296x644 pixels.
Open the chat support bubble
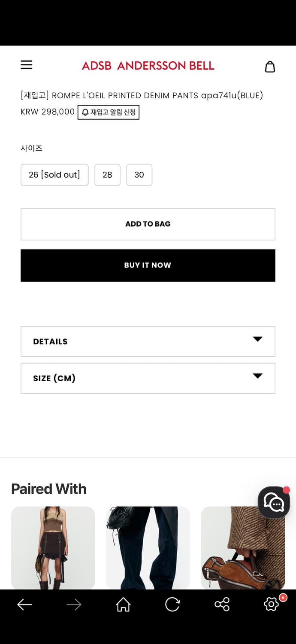tap(274, 502)
